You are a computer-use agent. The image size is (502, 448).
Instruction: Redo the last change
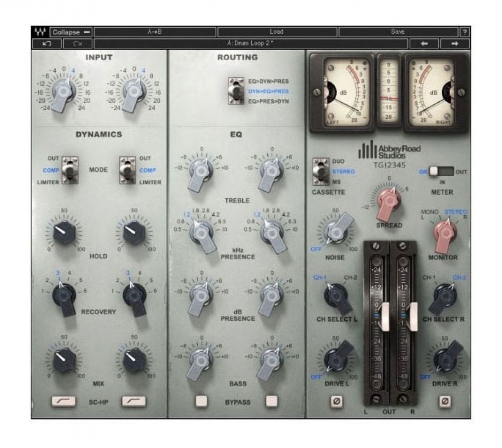[77, 43]
